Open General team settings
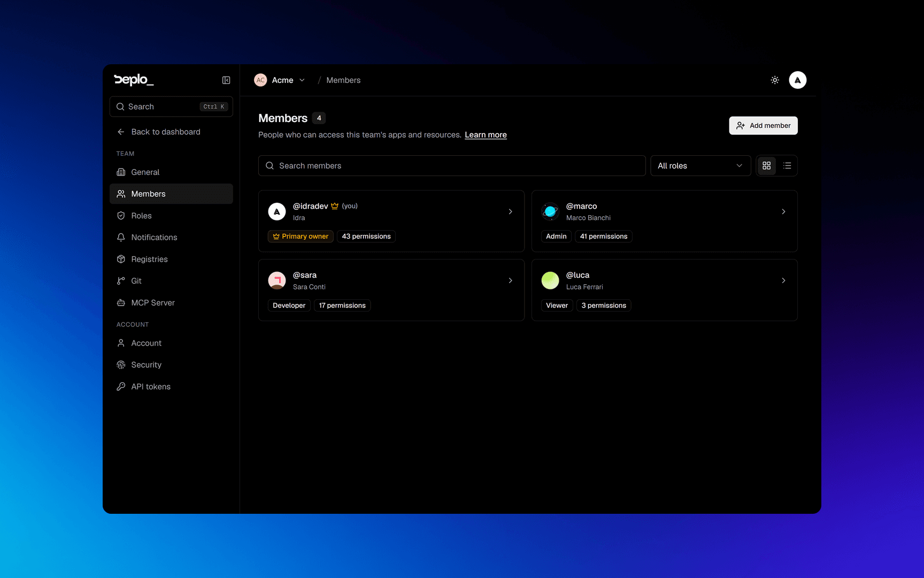The image size is (924, 578). [x=171, y=172]
